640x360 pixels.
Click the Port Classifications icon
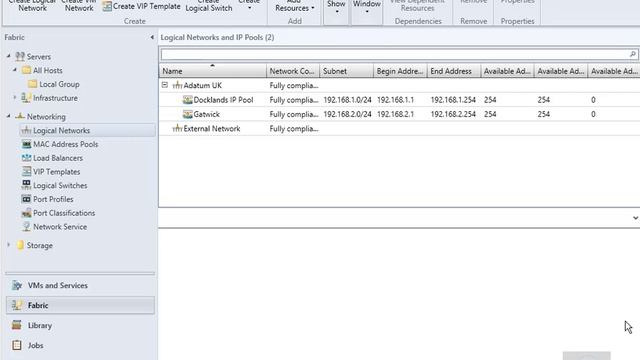pos(26,213)
